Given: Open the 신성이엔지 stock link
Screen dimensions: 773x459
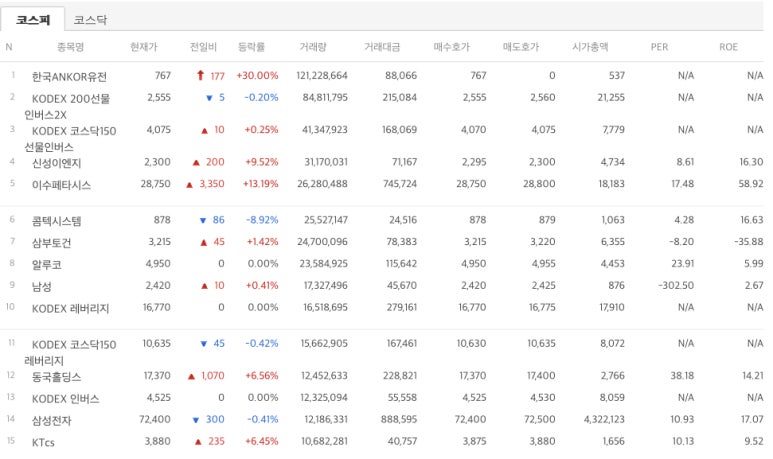Looking at the screenshot, I should [56, 163].
